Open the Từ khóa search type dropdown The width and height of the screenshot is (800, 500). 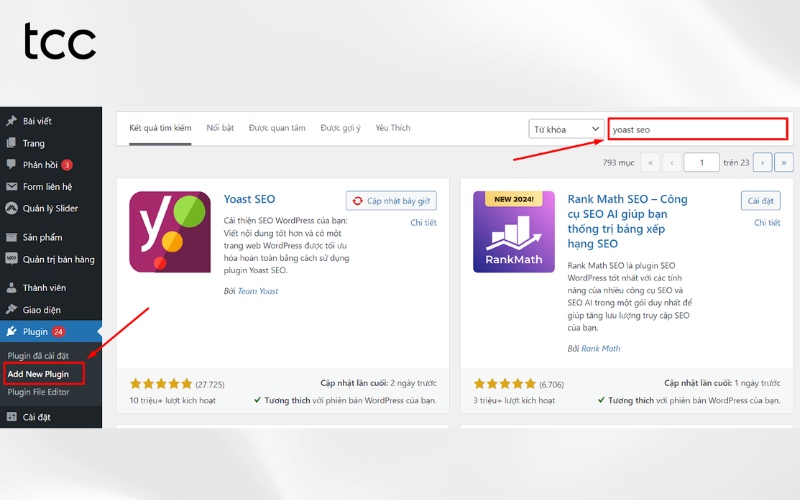[566, 129]
